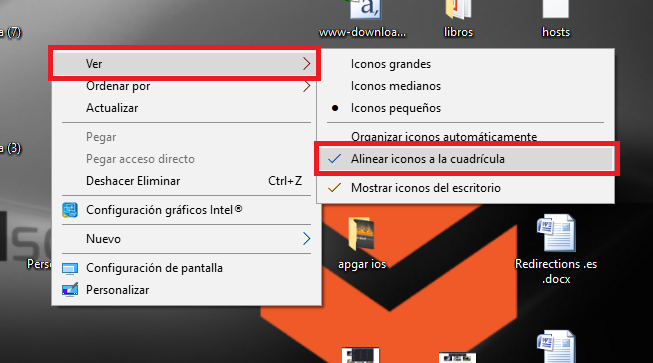Expand the Ordenar por submenu arrow

tap(307, 86)
